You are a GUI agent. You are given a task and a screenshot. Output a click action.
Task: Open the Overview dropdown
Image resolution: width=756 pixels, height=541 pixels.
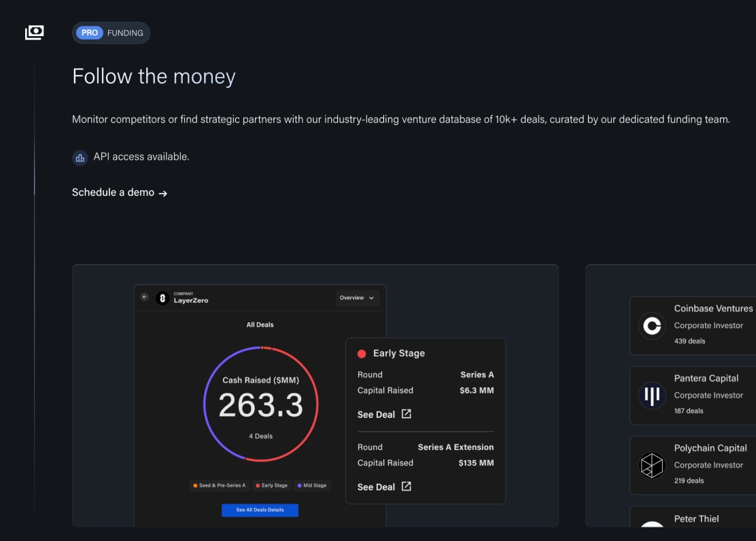click(358, 298)
